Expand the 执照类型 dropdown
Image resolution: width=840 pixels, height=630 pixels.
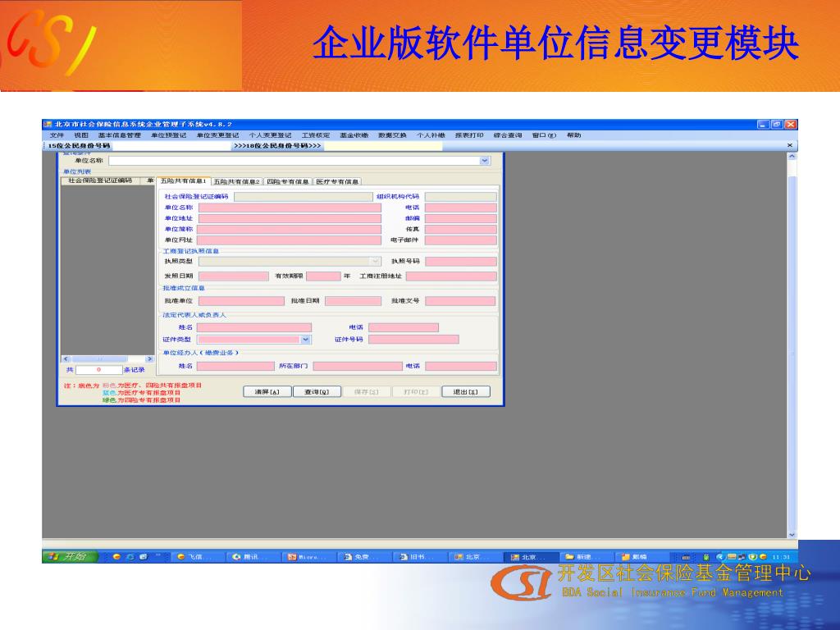tap(376, 262)
